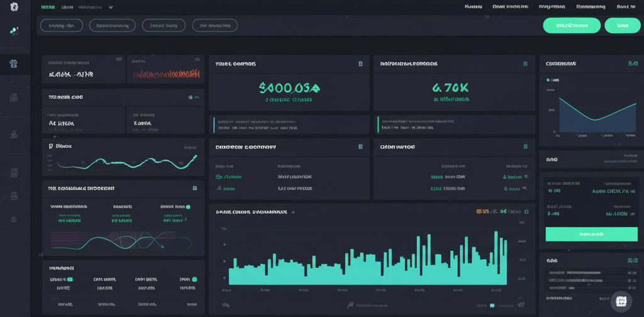Screen dimensions: 644x317
Task: Expand the chevron dropdown beside the top tabs
Action: (x=111, y=8)
